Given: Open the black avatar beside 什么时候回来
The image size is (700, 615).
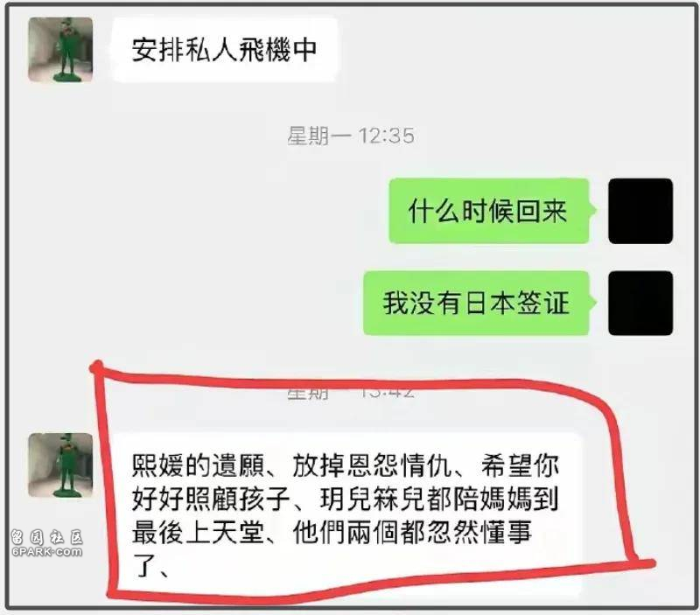Looking at the screenshot, I should 640,211.
